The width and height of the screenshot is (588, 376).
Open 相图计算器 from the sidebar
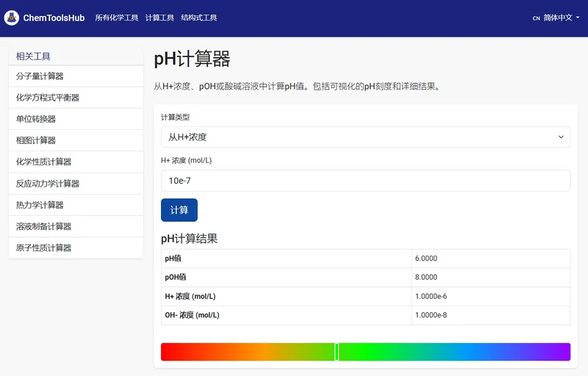tap(76, 140)
